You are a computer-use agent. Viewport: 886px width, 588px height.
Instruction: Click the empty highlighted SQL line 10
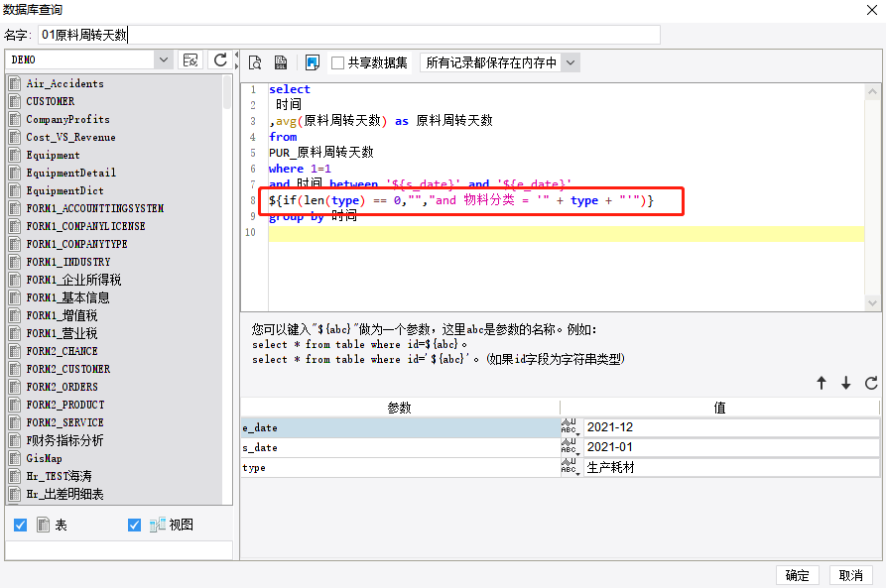(x=567, y=233)
